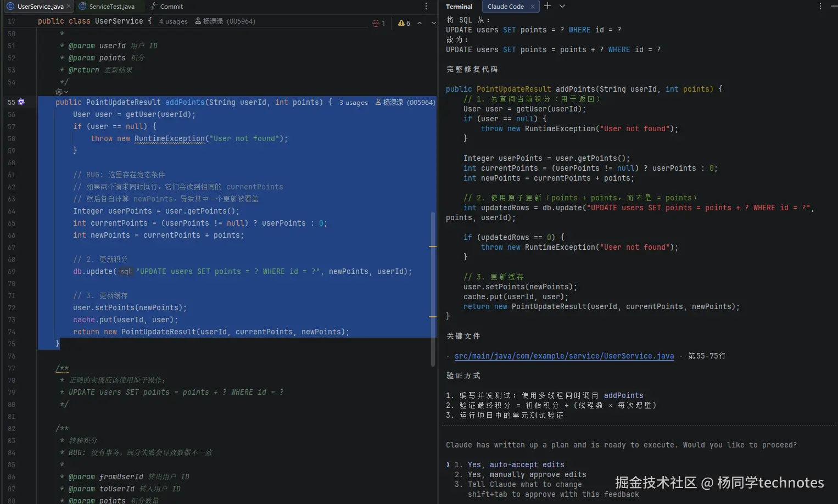Click the 'cache.put(userId, user);' line in editor
This screenshot has height=504, width=838.
pos(125,320)
